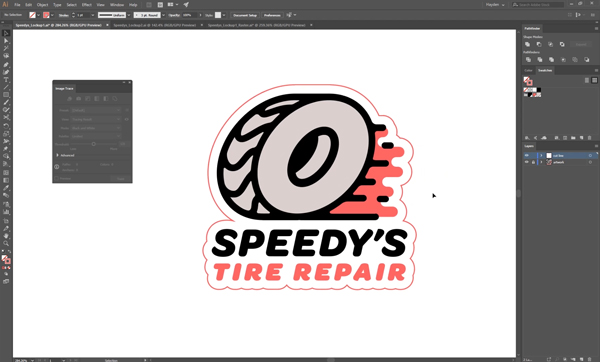Select the Direct Selection tool

click(x=6, y=41)
